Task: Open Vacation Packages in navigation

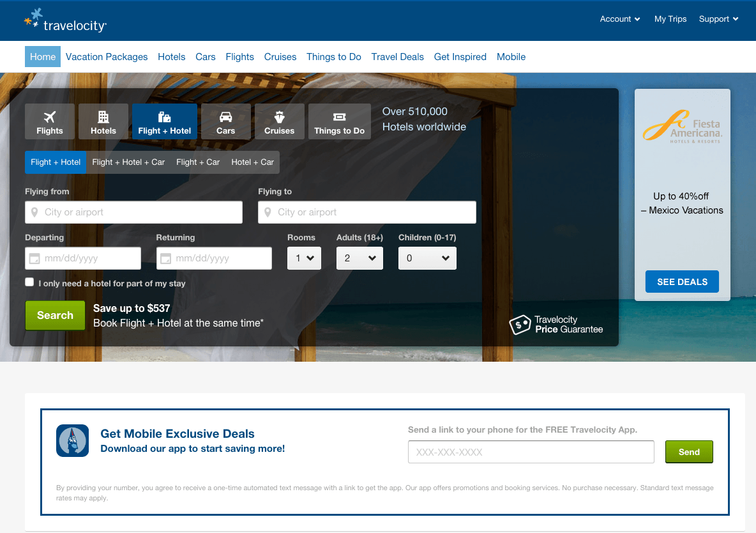Action: [x=107, y=57]
